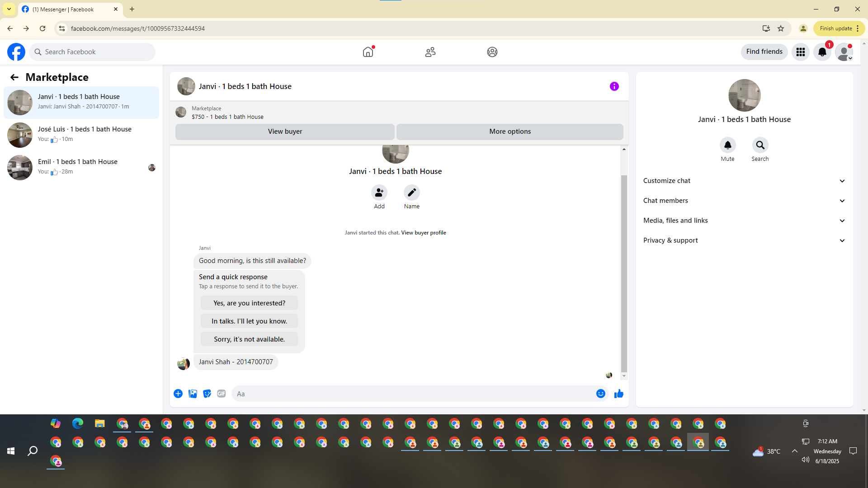This screenshot has height=488, width=868.
Task: Go to the Home feed icon
Action: 368,52
